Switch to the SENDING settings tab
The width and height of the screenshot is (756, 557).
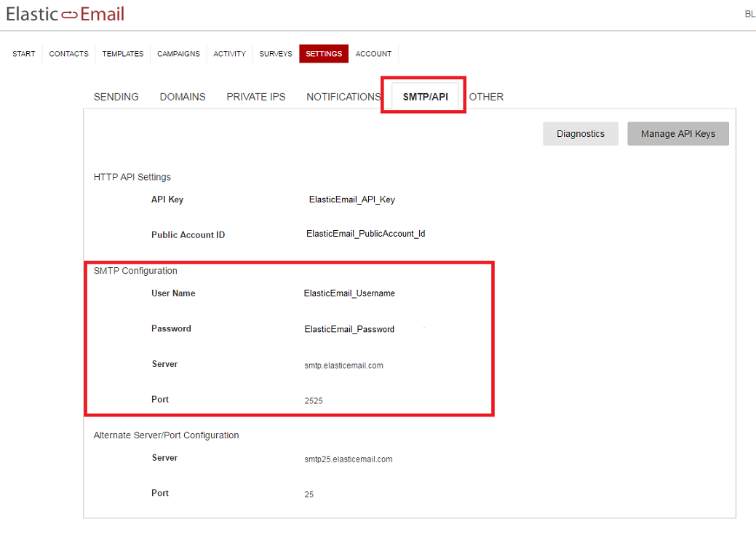tap(116, 96)
